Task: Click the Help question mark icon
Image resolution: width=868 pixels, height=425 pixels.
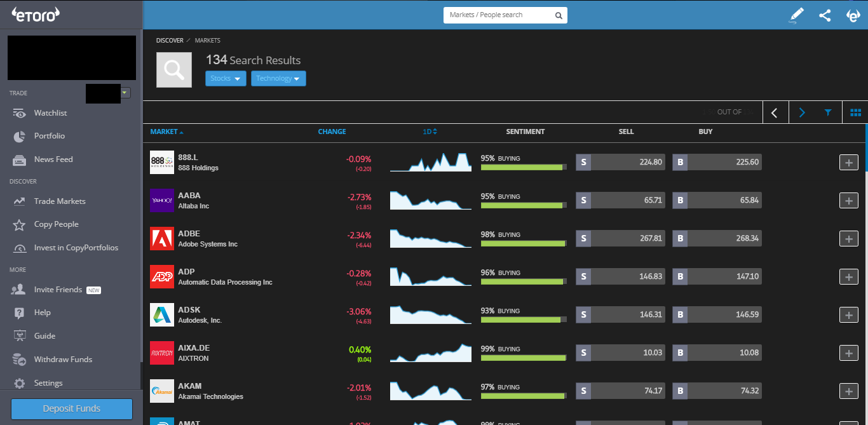Action: click(20, 313)
